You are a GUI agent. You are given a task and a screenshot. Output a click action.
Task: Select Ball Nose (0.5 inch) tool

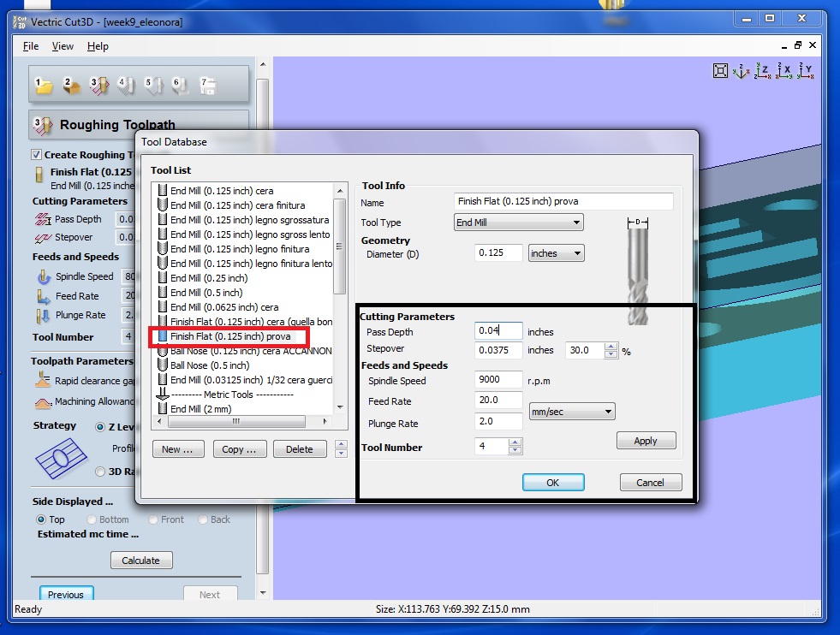[x=210, y=365]
